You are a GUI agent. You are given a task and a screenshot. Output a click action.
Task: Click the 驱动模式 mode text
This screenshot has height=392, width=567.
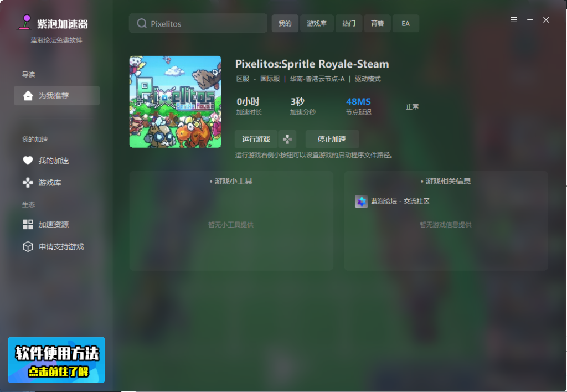coord(368,79)
